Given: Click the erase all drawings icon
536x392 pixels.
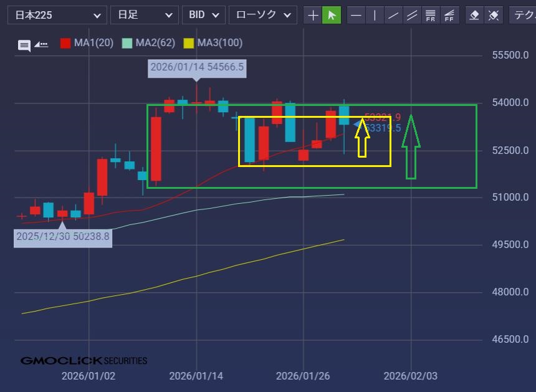Looking at the screenshot, I should click(x=493, y=15).
